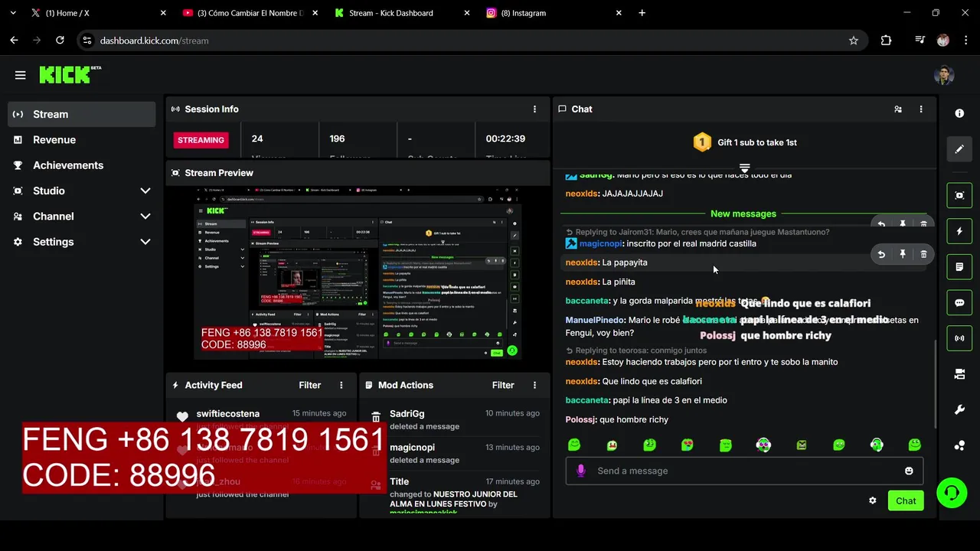
Task: Open the emoji picker smiley icon
Action: (x=909, y=471)
